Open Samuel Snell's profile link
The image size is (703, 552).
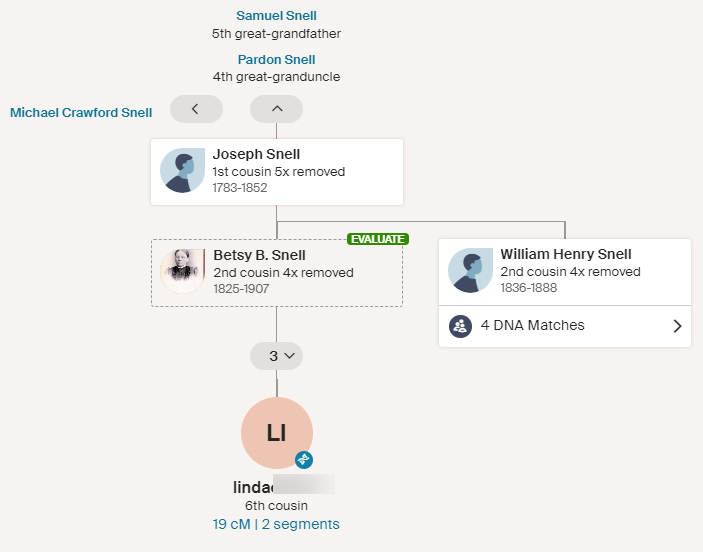coord(276,16)
